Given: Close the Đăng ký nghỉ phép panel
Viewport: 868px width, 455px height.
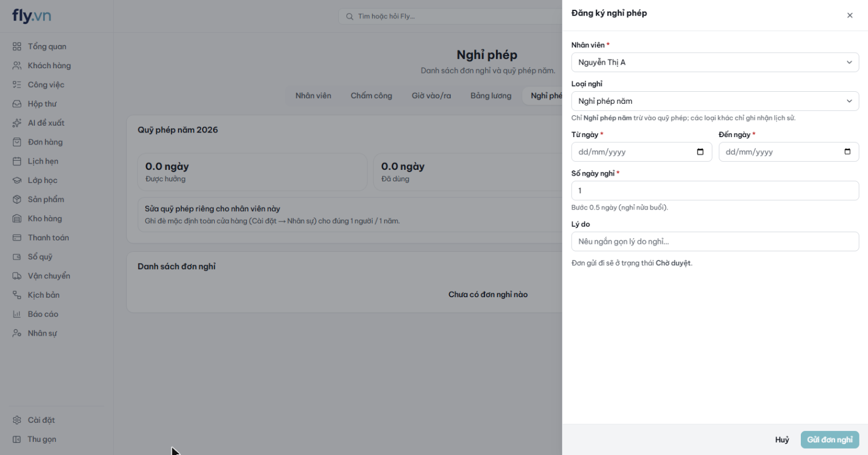Looking at the screenshot, I should [850, 15].
